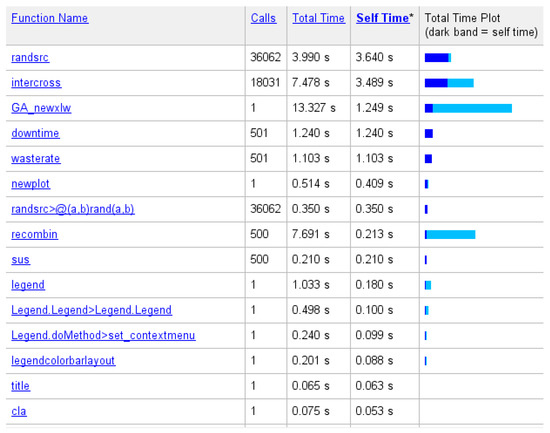The width and height of the screenshot is (550, 433).
Task: Click wasterate time plot bar
Action: [428, 159]
